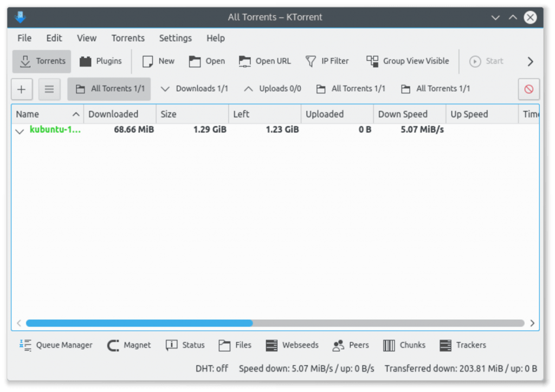Open the Trackers panel

coord(462,345)
